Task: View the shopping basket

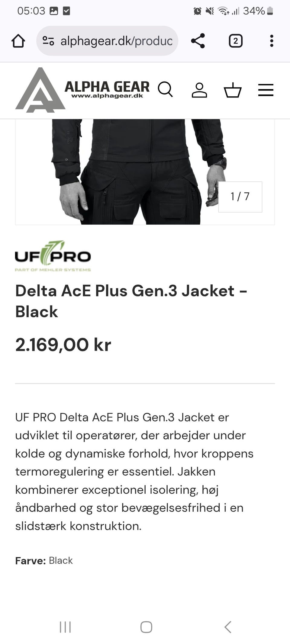Action: 233,90
